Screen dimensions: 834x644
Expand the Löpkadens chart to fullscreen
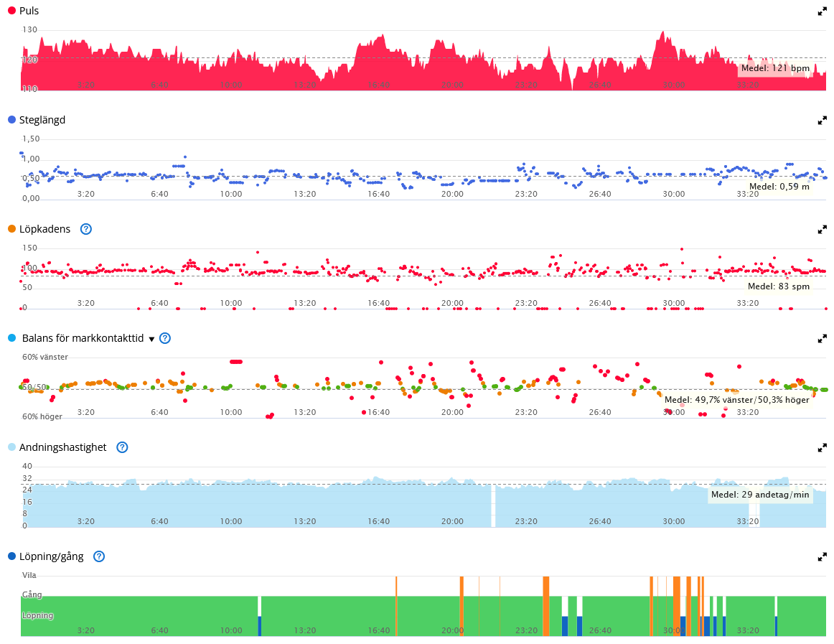click(x=822, y=230)
